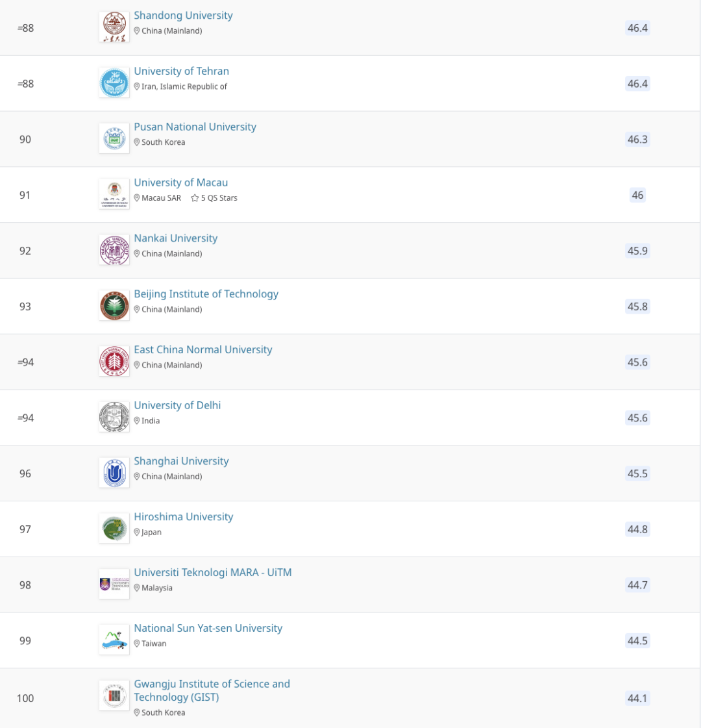Viewport: 701px width, 728px height.
Task: Click the Beijing Institute of Technology emblem
Action: point(114,305)
